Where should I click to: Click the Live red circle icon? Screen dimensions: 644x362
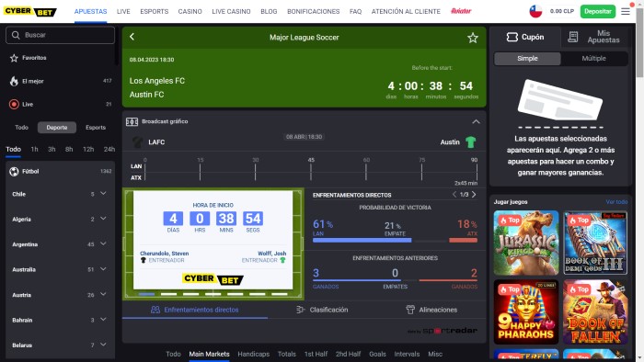14,104
